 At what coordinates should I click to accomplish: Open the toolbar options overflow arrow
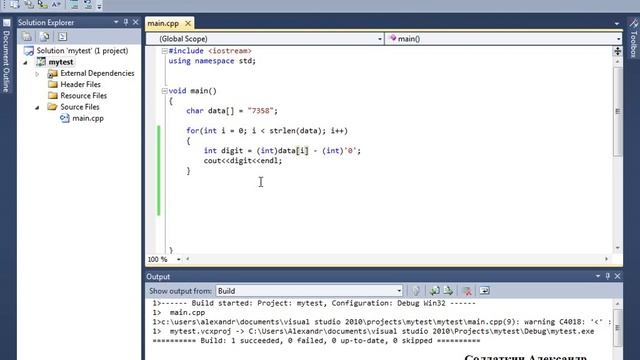(99, 6)
